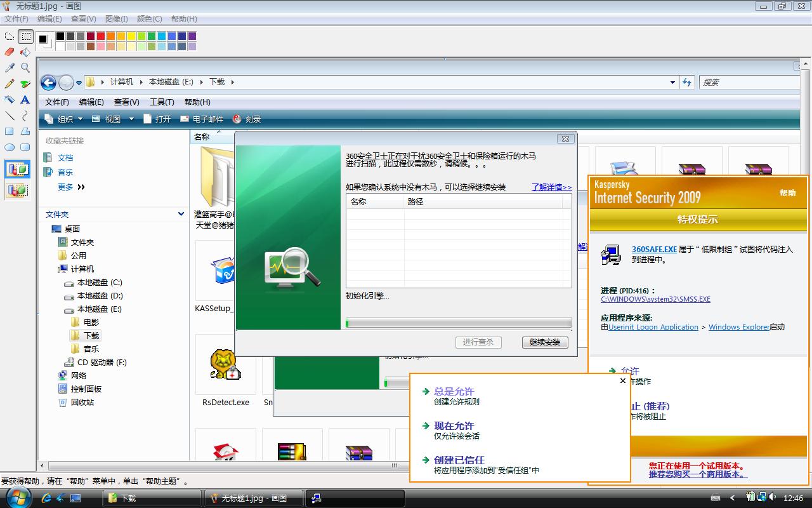Pick the Rectangle shape tool
This screenshot has height=508, width=812.
(10, 131)
